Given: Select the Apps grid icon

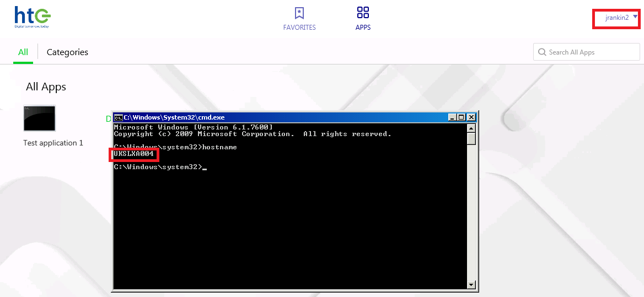Looking at the screenshot, I should point(363,12).
